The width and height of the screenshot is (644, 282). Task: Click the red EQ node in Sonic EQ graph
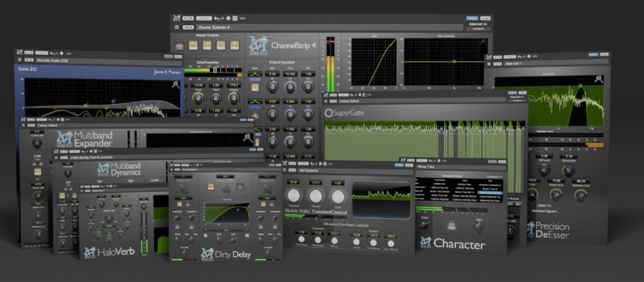[x=55, y=108]
